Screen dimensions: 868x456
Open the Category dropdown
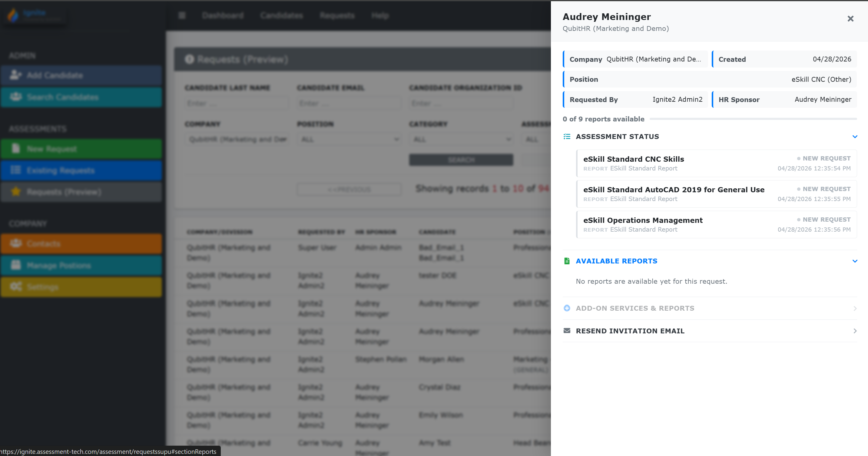point(461,139)
